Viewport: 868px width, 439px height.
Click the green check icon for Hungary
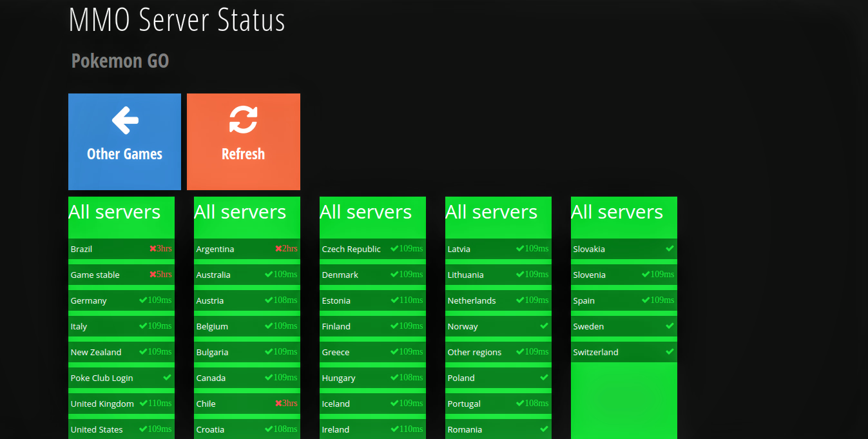coord(394,378)
